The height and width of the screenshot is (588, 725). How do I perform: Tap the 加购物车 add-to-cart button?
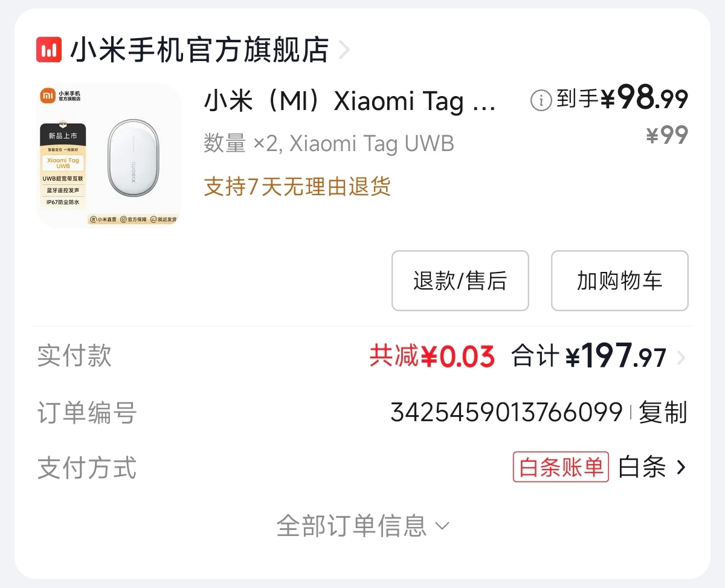click(619, 280)
